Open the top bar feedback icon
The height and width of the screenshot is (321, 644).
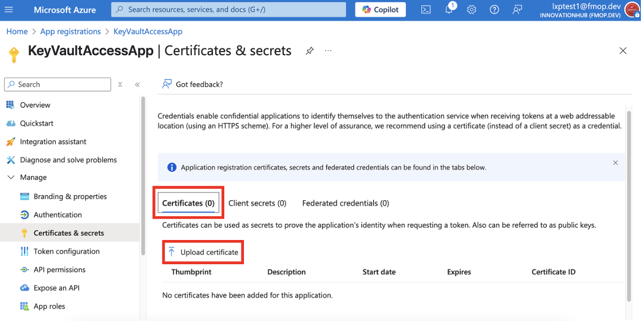coord(517,10)
